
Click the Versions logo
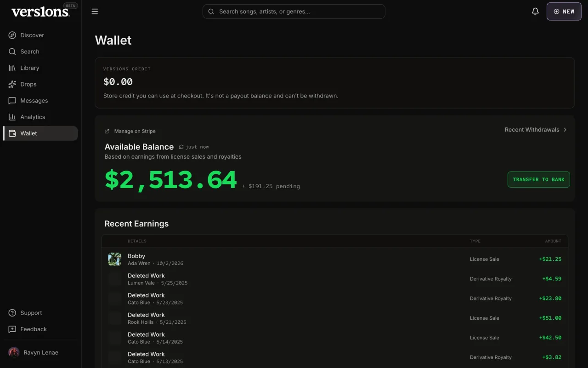pos(40,12)
